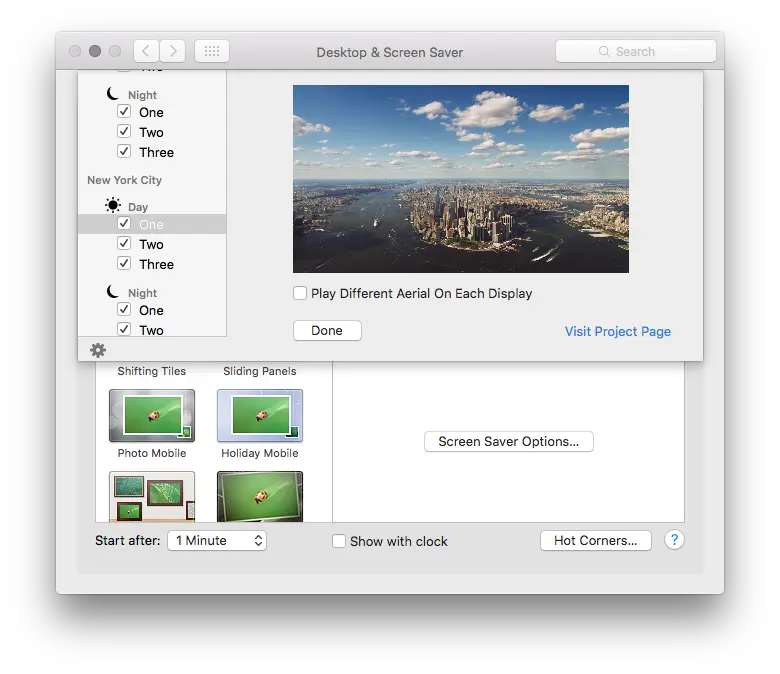Choose the Photo Mobile screen saver thumbnail
780x674 pixels.
pyautogui.click(x=152, y=415)
